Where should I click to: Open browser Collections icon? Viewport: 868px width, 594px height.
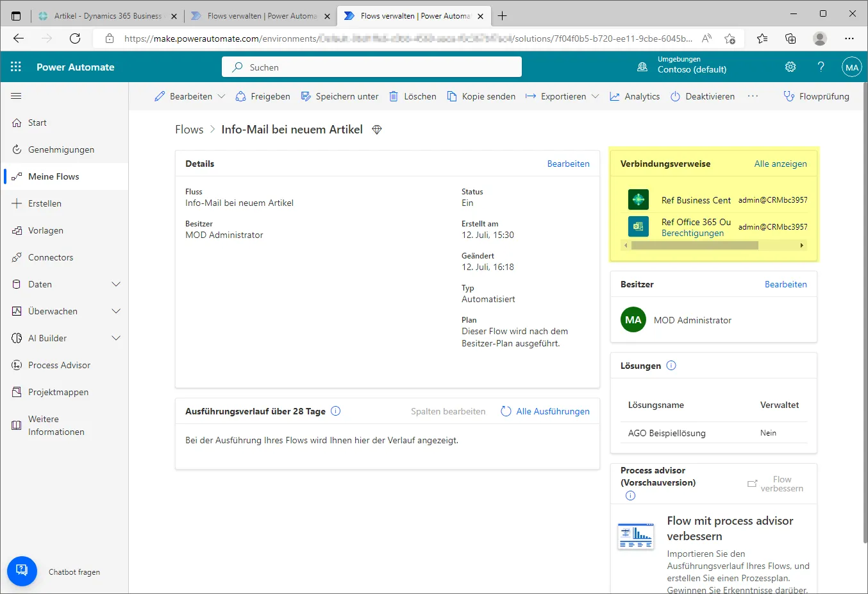(x=790, y=38)
